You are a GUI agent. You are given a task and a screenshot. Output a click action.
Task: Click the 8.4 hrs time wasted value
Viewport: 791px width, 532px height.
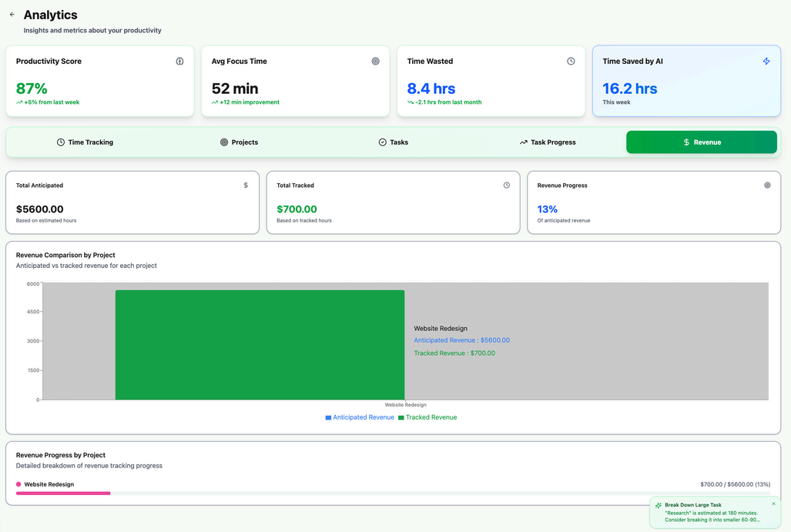click(431, 89)
